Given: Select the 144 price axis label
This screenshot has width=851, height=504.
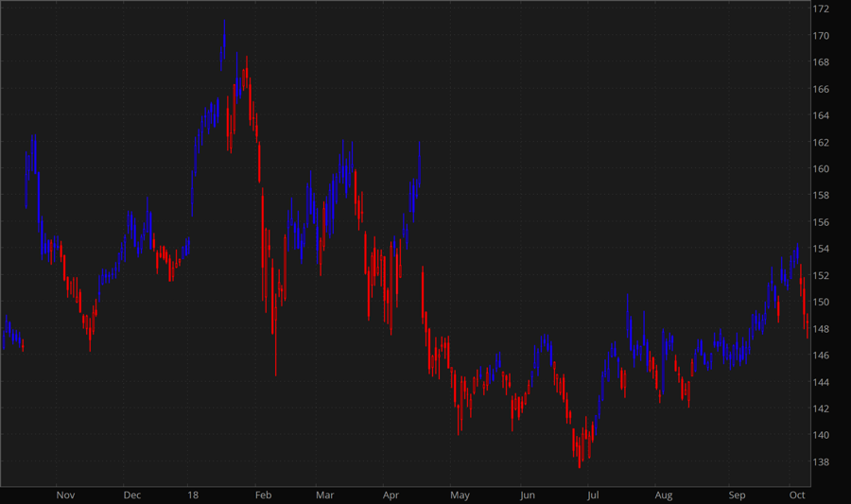Looking at the screenshot, I should [x=821, y=382].
